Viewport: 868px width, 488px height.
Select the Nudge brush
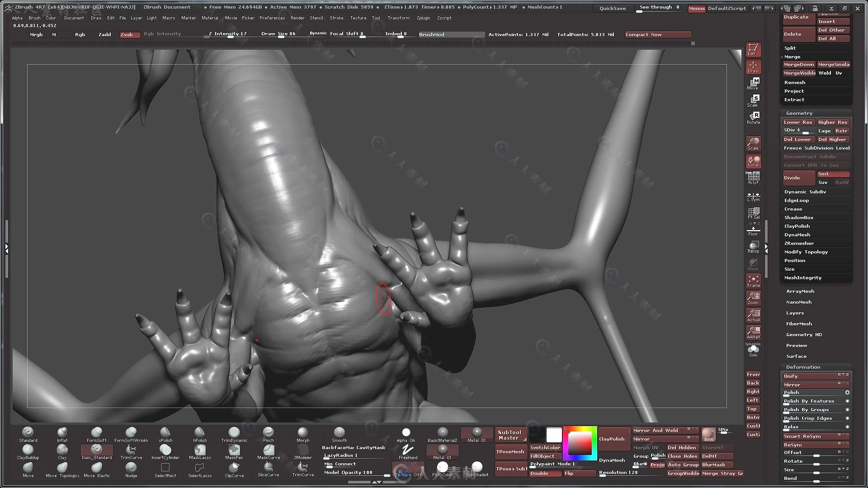pyautogui.click(x=131, y=470)
